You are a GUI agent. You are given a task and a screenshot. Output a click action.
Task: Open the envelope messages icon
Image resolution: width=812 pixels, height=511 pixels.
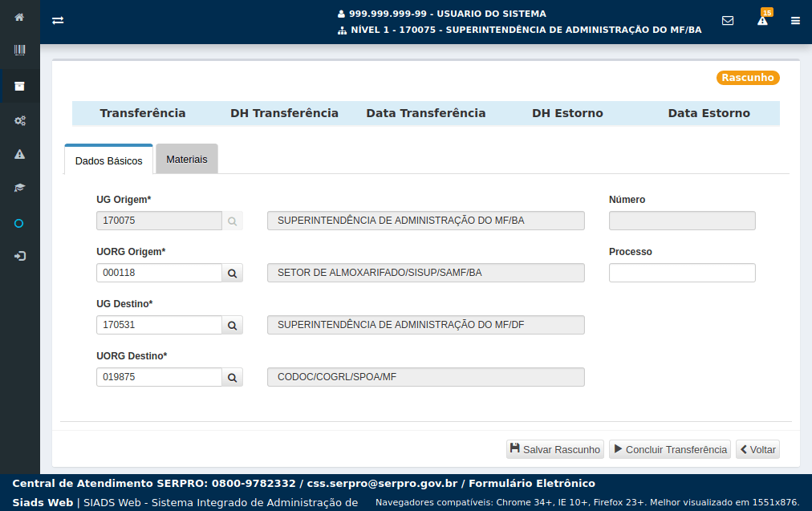(728, 20)
